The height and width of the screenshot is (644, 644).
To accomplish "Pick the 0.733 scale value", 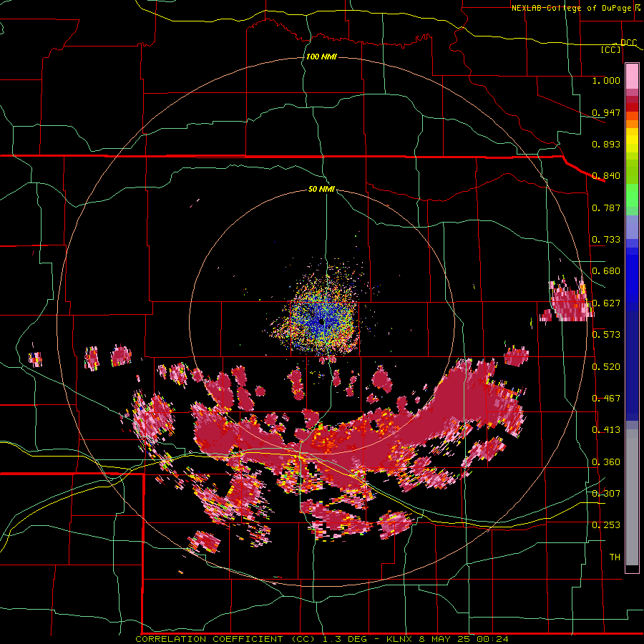I will 606,240.
